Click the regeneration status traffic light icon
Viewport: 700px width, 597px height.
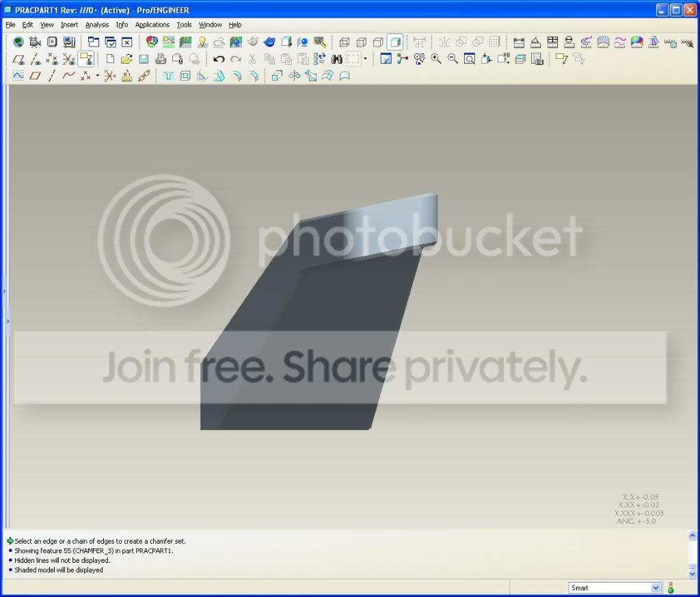(670, 587)
